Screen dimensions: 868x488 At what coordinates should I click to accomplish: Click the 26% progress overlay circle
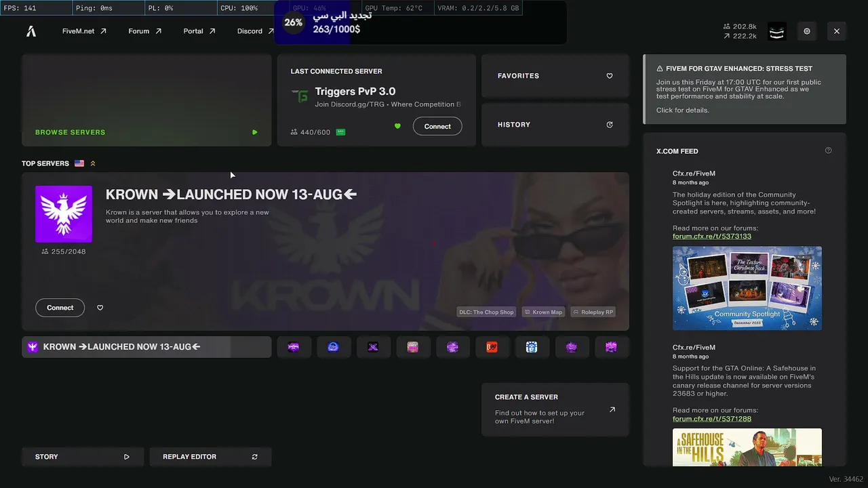[294, 22]
